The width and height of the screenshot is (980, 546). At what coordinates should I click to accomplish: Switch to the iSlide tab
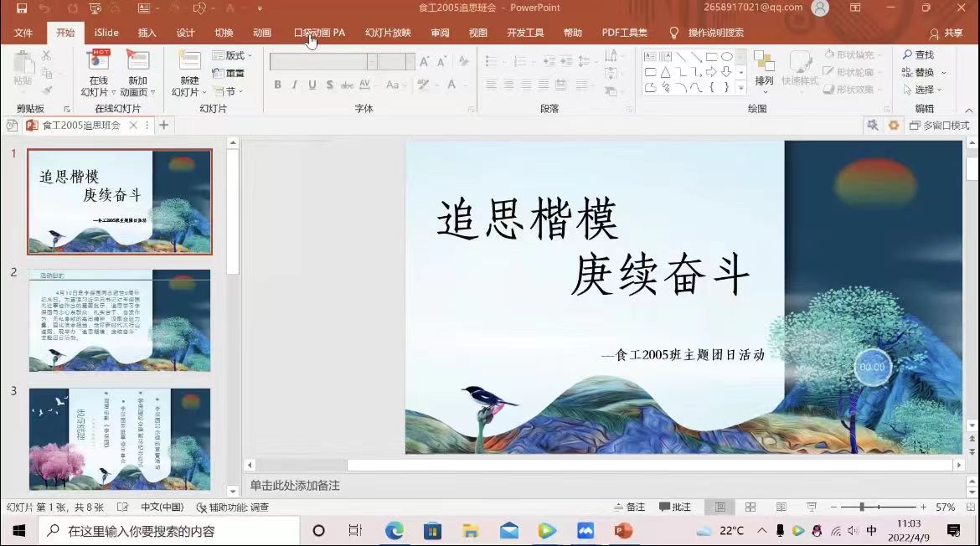(106, 33)
